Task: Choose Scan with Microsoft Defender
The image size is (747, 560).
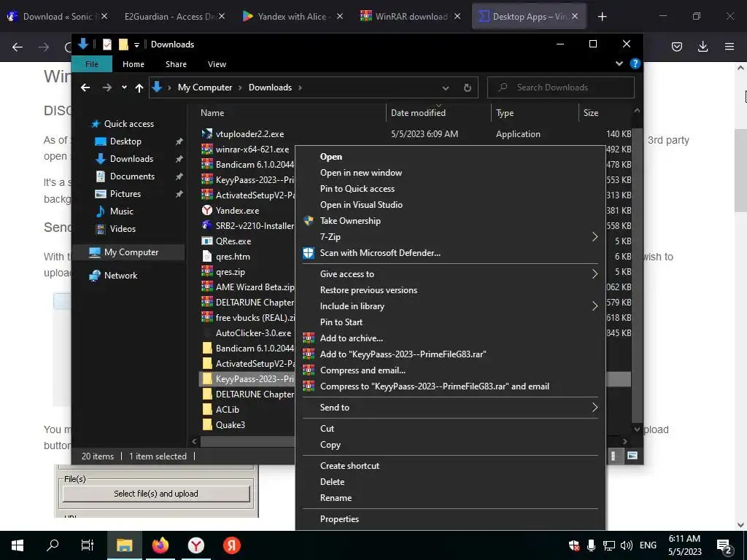Action: click(x=379, y=253)
